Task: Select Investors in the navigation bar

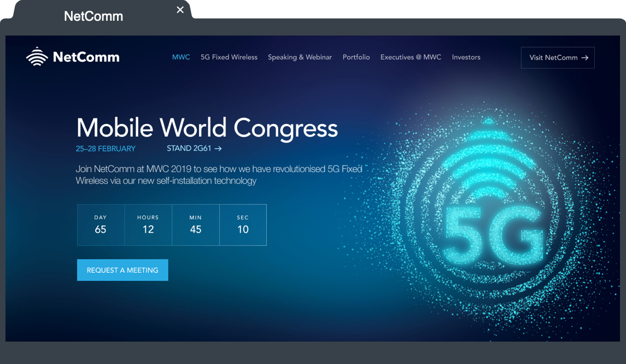Action: pos(466,57)
